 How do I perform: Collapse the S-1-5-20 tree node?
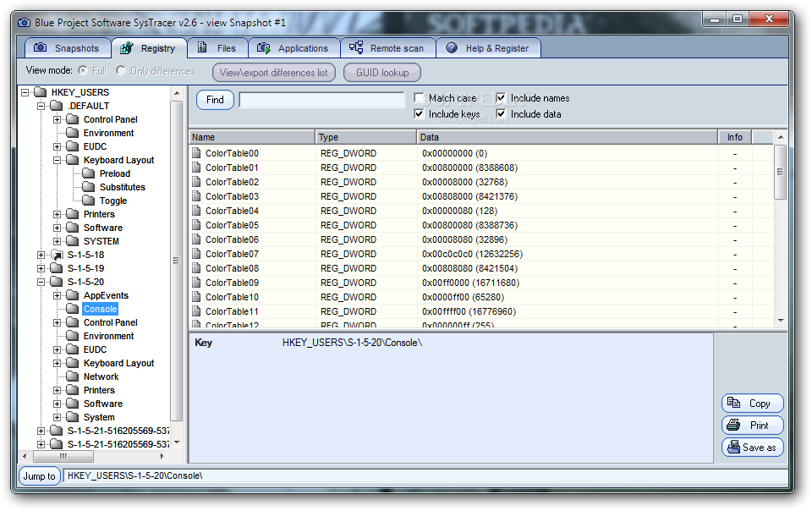[41, 283]
